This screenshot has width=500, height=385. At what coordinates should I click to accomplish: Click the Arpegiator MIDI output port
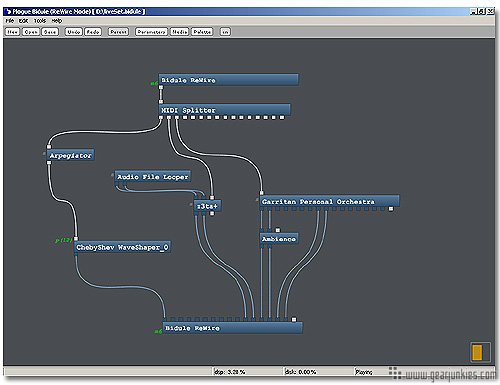click(49, 163)
